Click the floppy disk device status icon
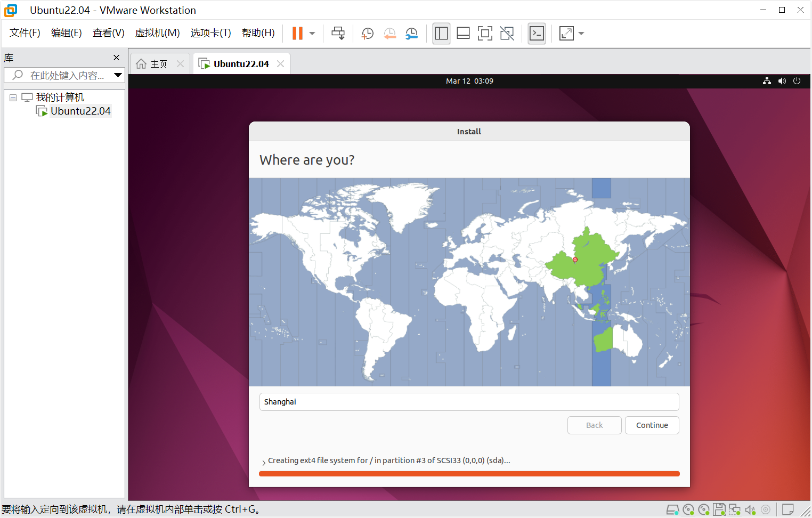The image size is (812, 518). tap(719, 509)
